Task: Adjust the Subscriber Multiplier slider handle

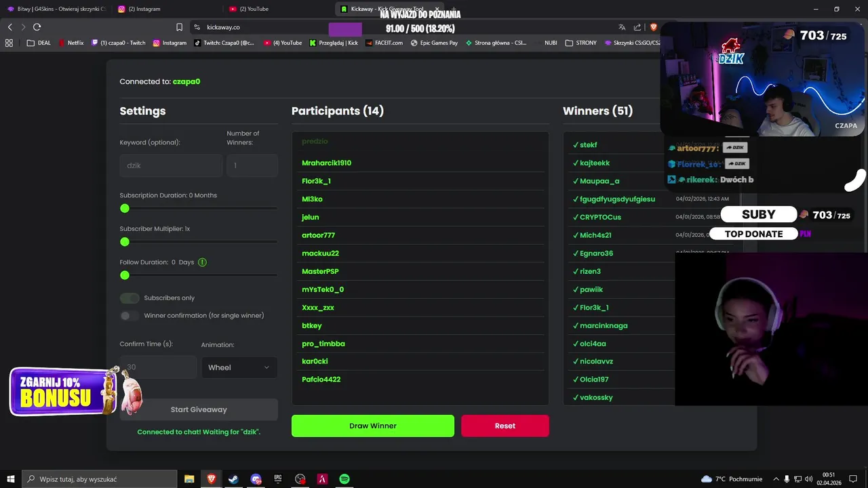Action: pos(125,242)
